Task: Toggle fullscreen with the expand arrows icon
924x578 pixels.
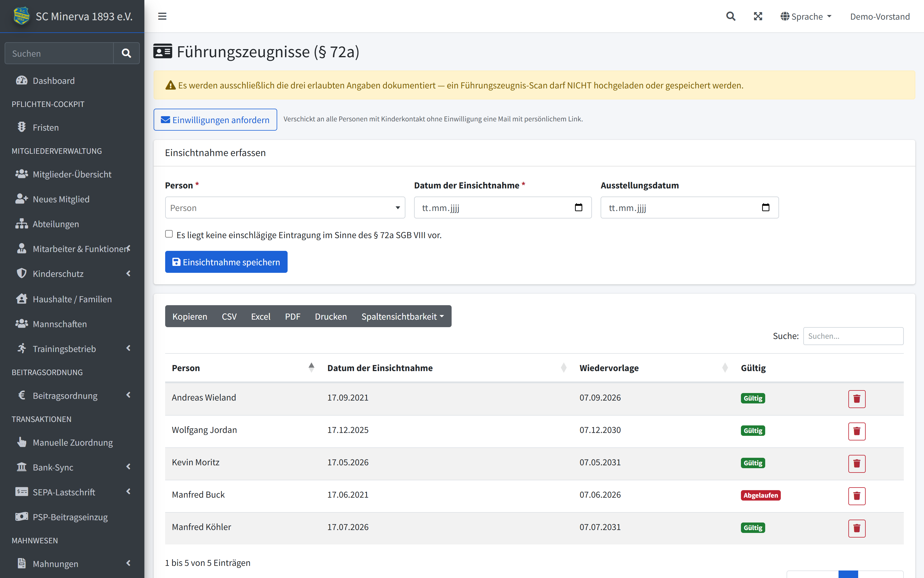Action: tap(758, 16)
